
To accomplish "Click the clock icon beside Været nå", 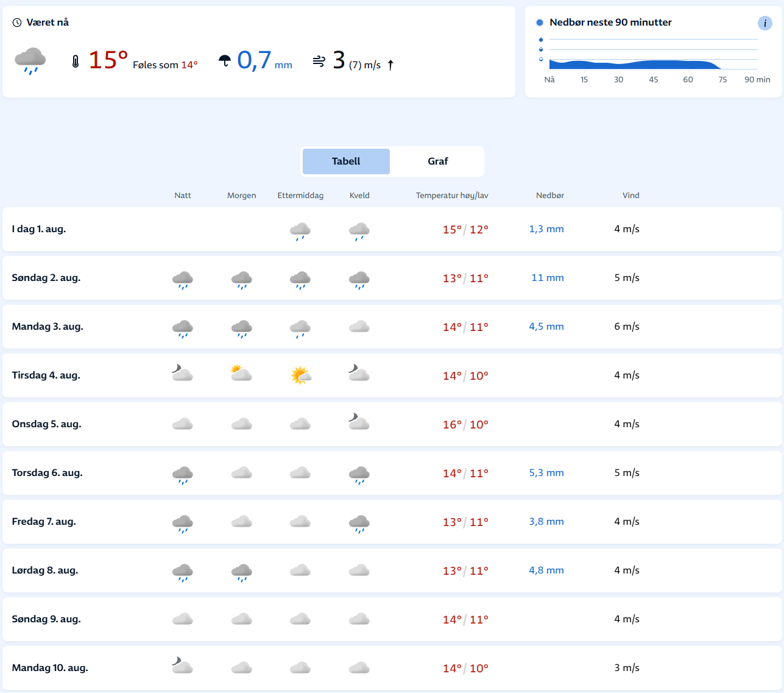I will [x=17, y=23].
